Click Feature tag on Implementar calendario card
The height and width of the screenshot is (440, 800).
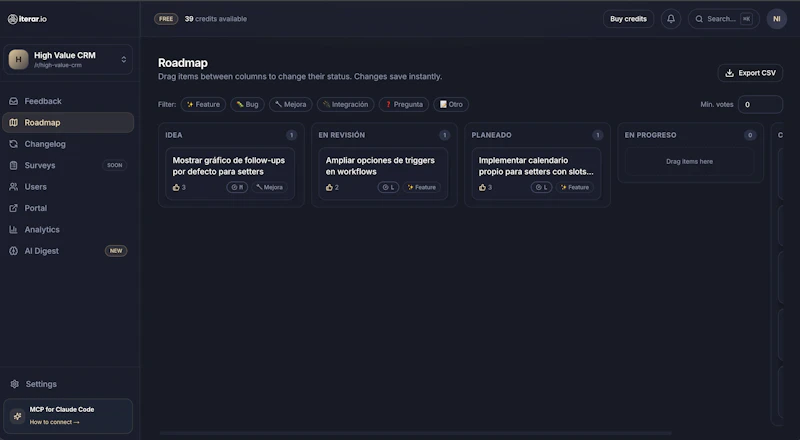click(x=574, y=187)
